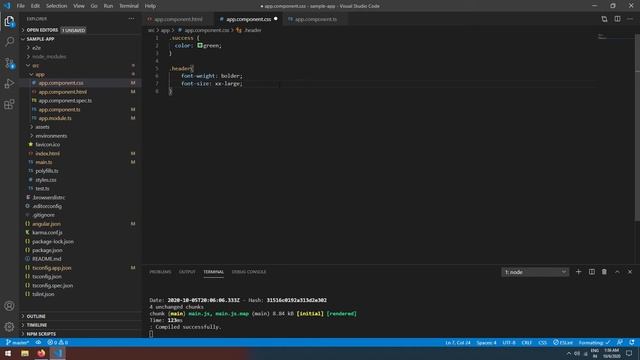The width and height of the screenshot is (640, 360).
Task: Open the Extensions view
Action: coord(9,104)
